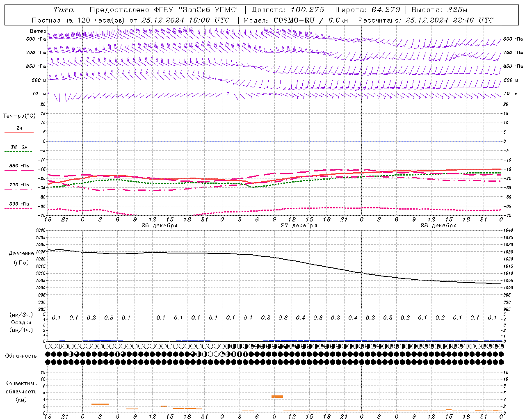
Task: Click the 'Тем-ра(°C)' temperature label
Action: click(x=19, y=116)
